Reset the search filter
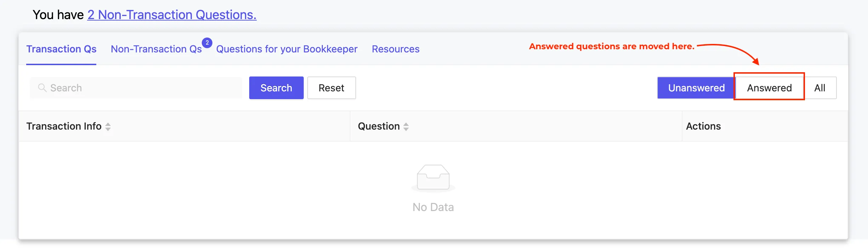Screen dimensions: 868x250 [x=331, y=88]
